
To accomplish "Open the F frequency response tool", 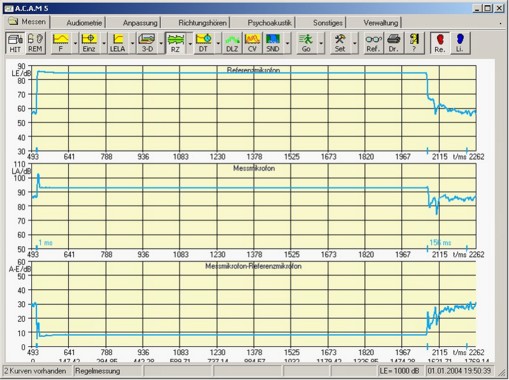I will [x=61, y=43].
